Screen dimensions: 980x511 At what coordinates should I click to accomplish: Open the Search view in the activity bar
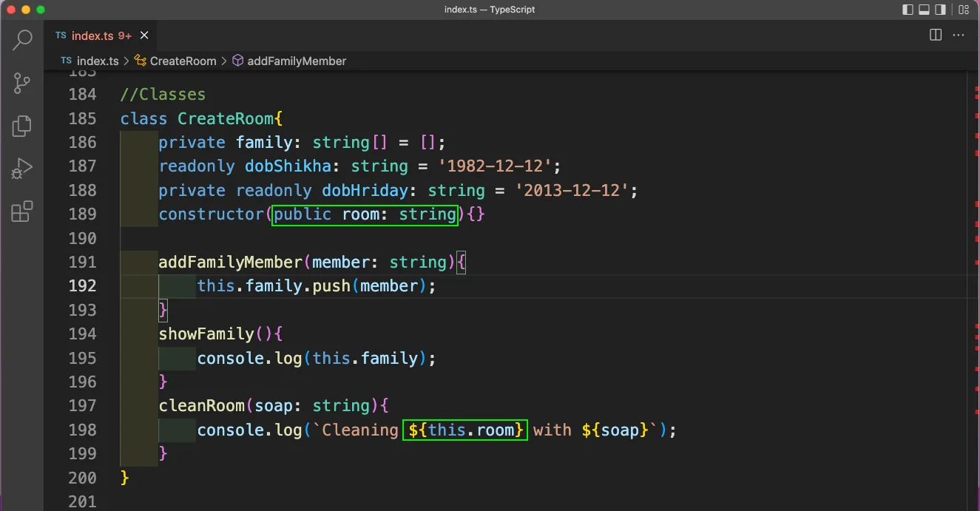click(x=22, y=40)
